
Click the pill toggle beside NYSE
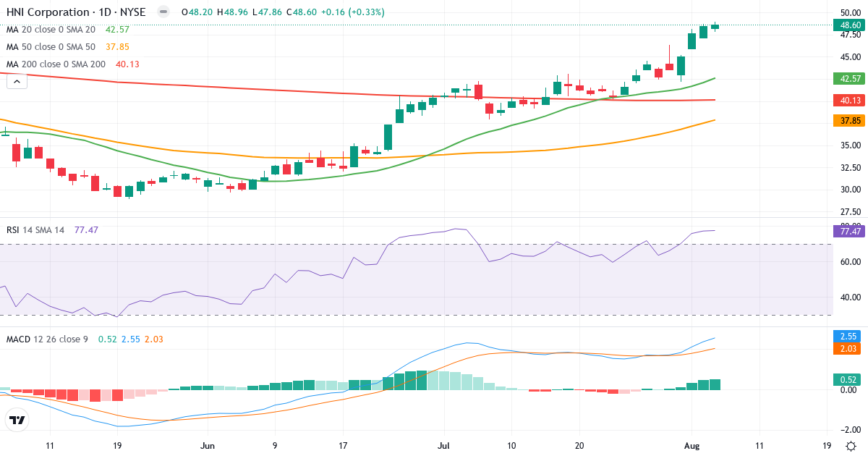[x=163, y=12]
